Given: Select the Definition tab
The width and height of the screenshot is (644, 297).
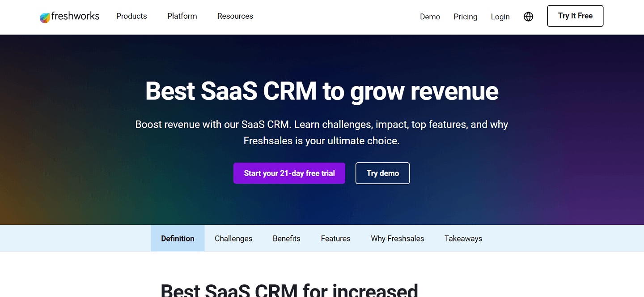Looking at the screenshot, I should tap(177, 238).
